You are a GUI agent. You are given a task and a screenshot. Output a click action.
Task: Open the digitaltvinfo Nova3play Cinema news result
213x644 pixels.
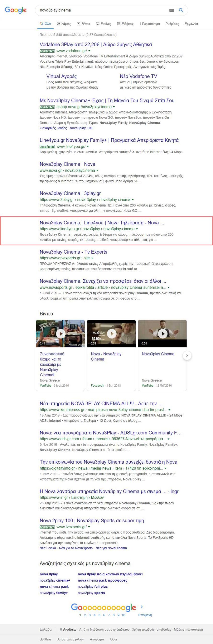pyautogui.click(x=108, y=462)
